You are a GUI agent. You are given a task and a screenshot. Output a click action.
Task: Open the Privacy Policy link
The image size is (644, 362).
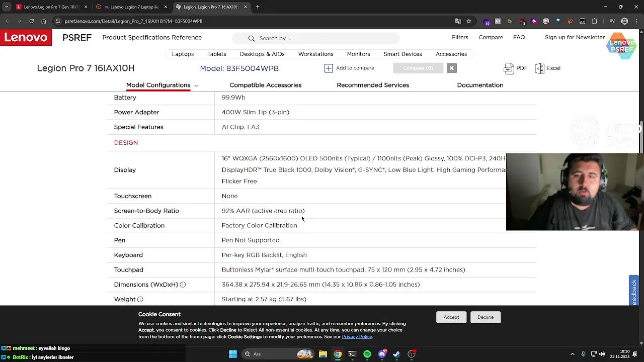(x=357, y=337)
